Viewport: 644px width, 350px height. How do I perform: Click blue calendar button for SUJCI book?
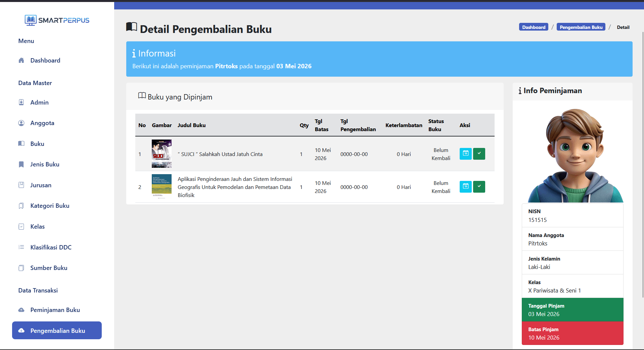(465, 154)
